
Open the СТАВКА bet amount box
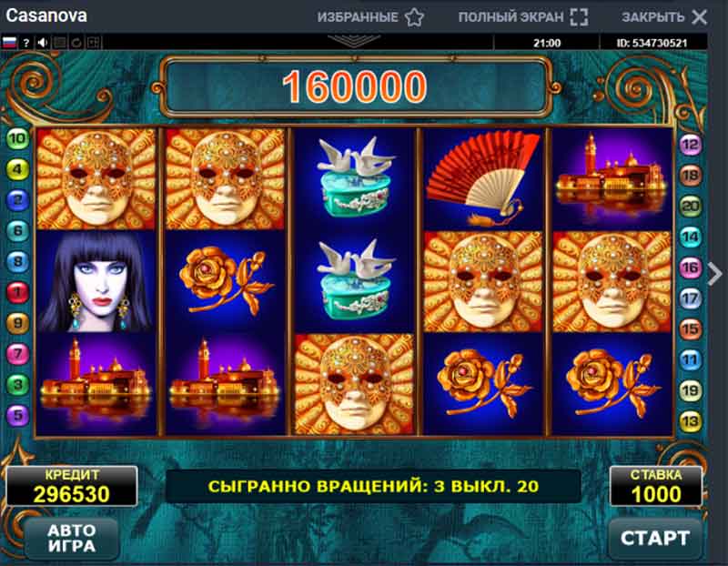click(655, 486)
